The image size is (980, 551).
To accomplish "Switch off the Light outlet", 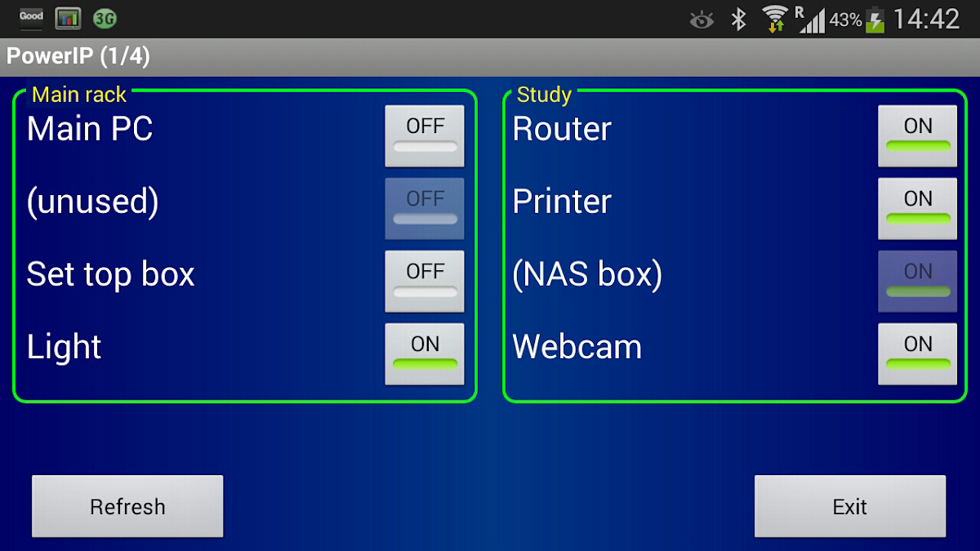I will tap(425, 353).
